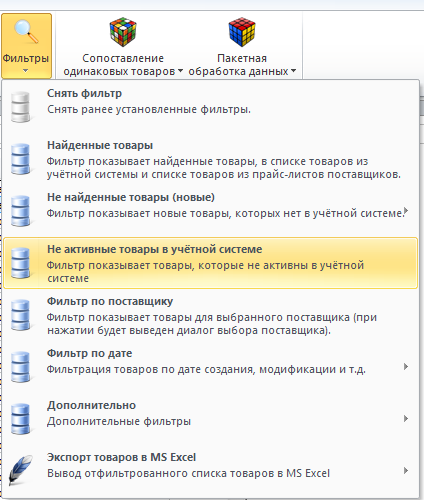Expand the Не найденные товары submenu arrow

tap(406, 210)
